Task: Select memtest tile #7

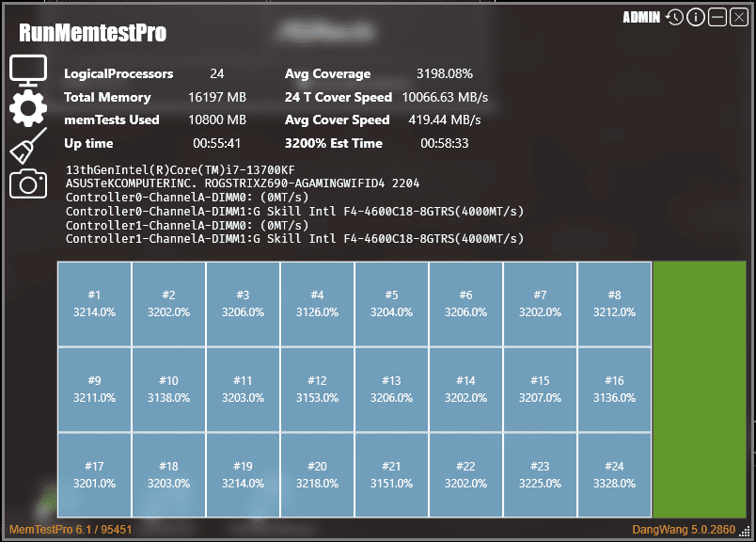Action: tap(540, 304)
